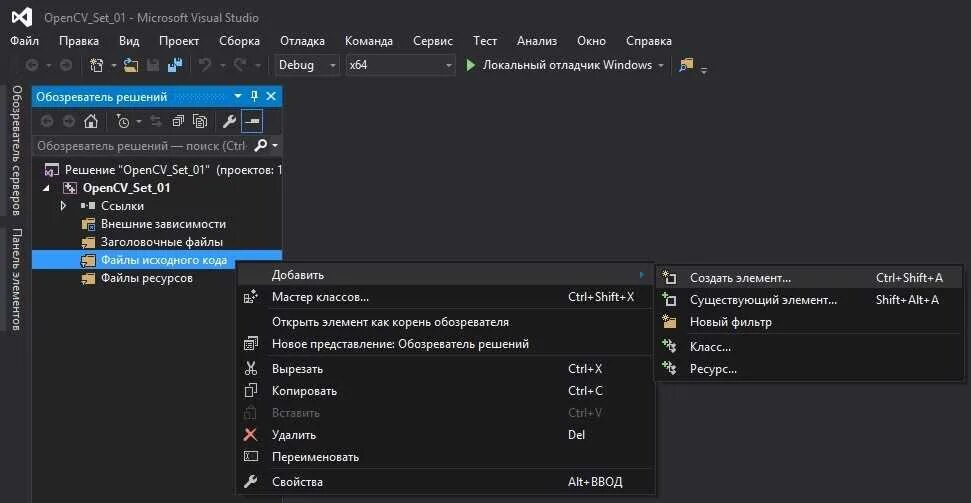Select the Решение "OpenCV_Set_01" tree row
Screen dimensions: 971x503
[157, 170]
